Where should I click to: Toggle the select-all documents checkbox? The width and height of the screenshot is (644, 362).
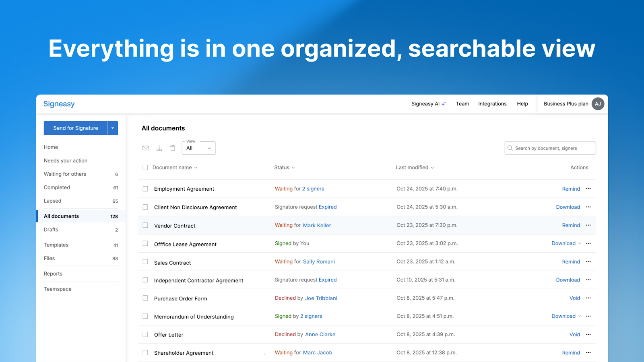(145, 168)
